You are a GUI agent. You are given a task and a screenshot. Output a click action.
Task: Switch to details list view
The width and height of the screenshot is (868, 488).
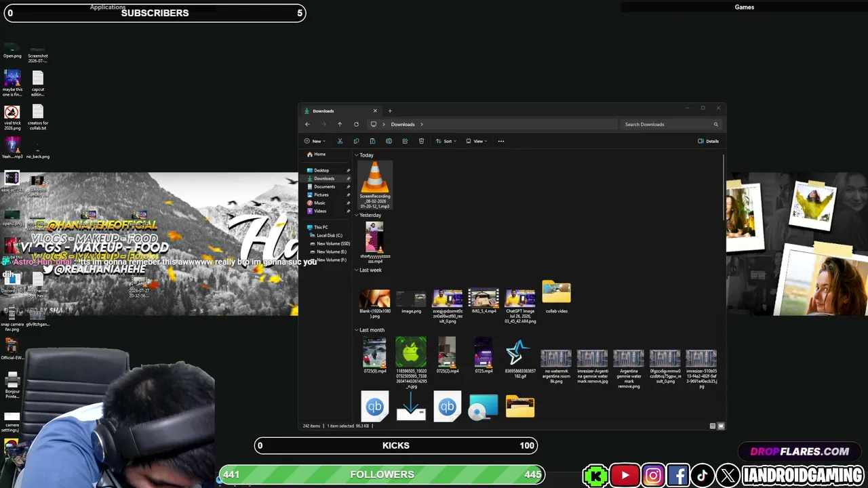click(x=713, y=426)
